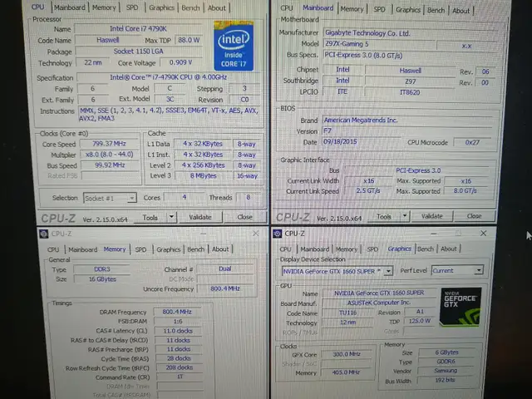Switch to CPU tab in memory timings window

(53, 249)
